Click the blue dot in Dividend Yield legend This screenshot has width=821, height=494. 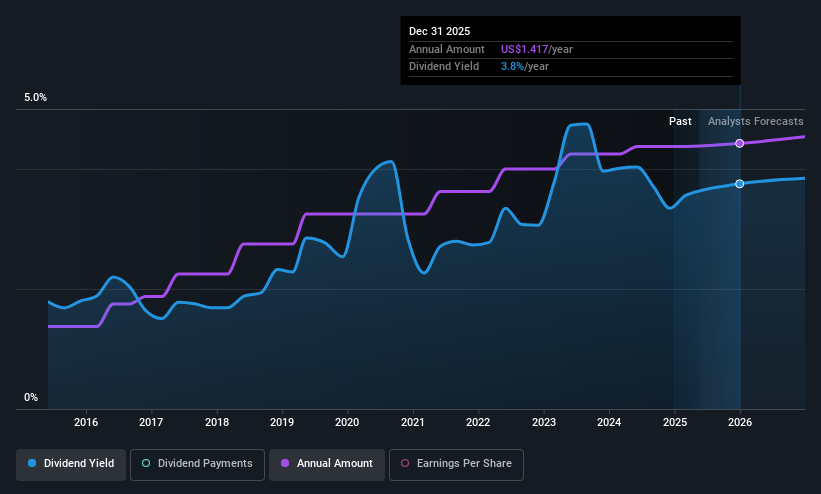pyautogui.click(x=32, y=463)
